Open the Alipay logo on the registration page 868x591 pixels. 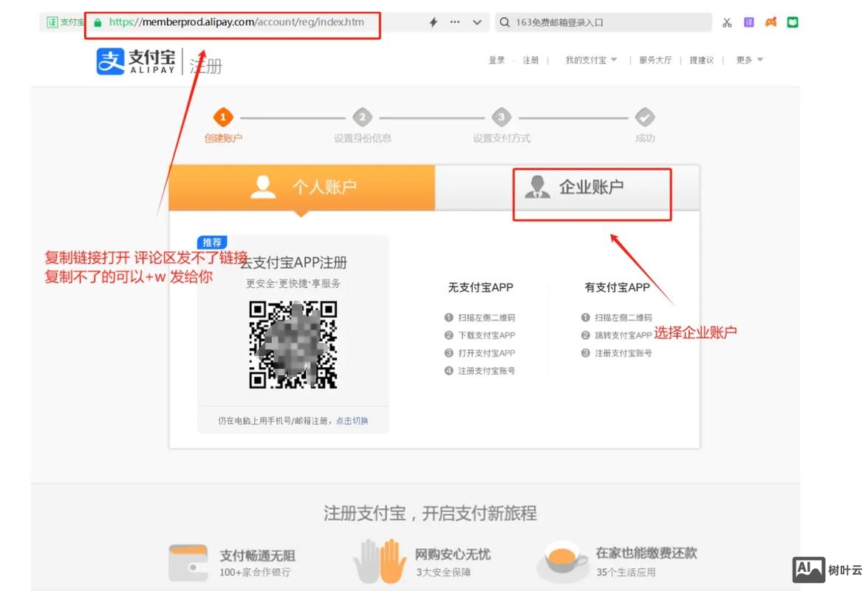coord(134,62)
